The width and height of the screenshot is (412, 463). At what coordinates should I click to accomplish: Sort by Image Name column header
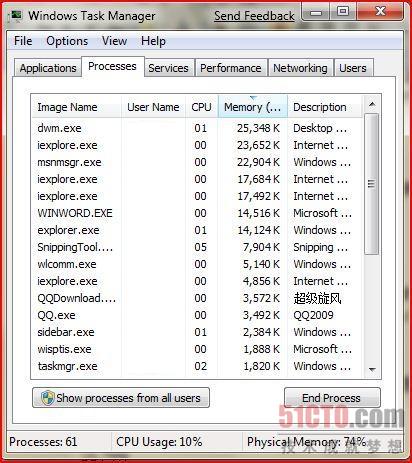coord(76,107)
